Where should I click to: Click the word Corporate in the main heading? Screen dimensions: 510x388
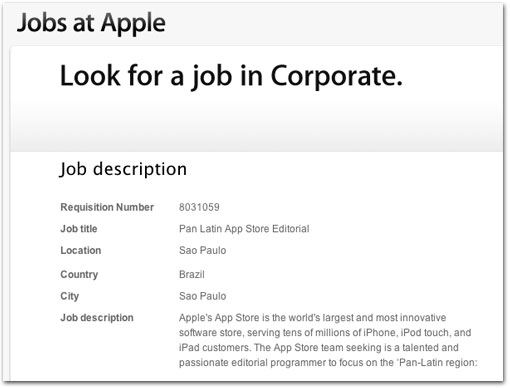[x=336, y=77]
